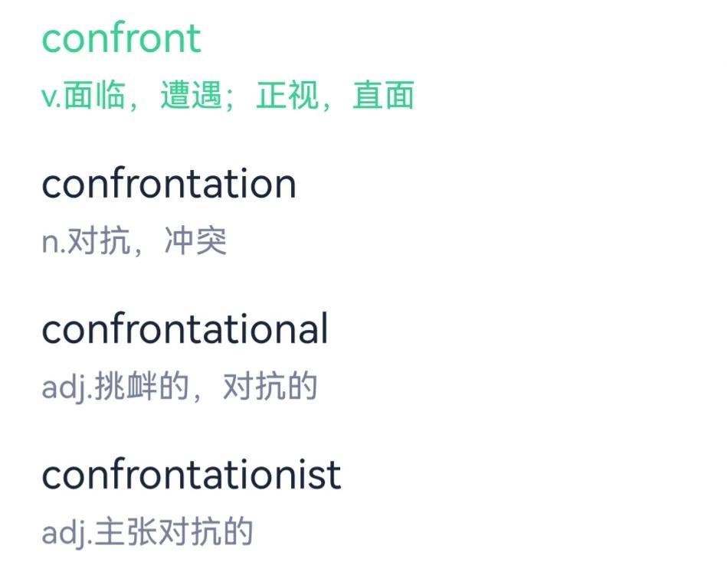
Task: Open the confrontation word entry
Action: tap(169, 184)
